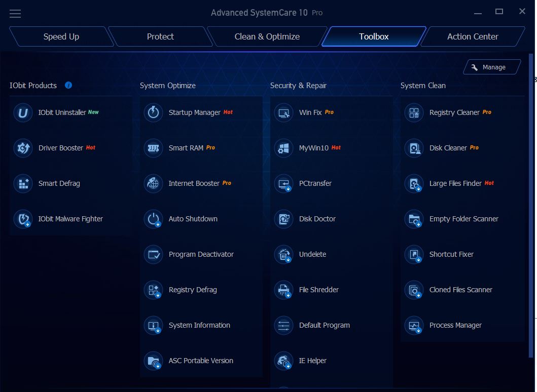The image size is (537, 392).
Task: Open the Large Files Finder
Action: (x=456, y=183)
